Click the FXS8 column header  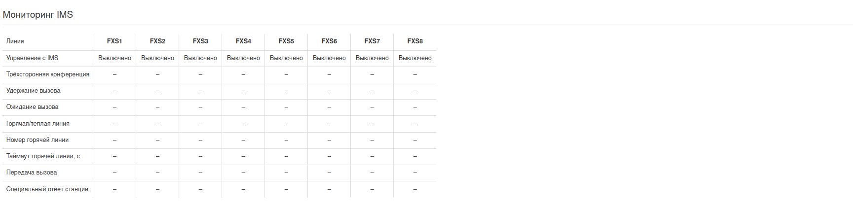[x=415, y=41]
